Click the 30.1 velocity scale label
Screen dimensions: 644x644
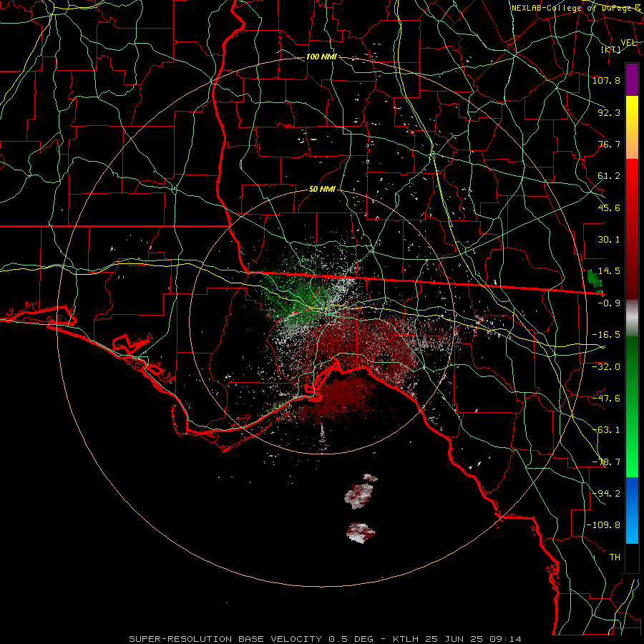point(609,240)
